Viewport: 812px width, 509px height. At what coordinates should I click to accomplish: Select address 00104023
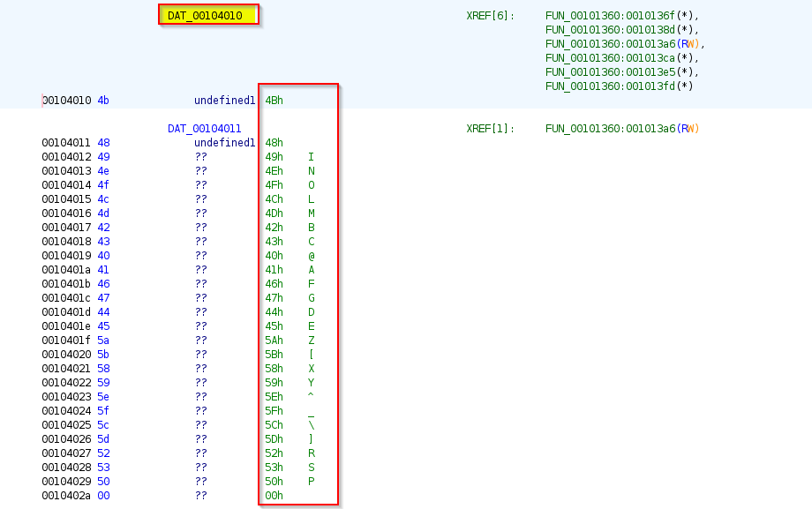66,397
